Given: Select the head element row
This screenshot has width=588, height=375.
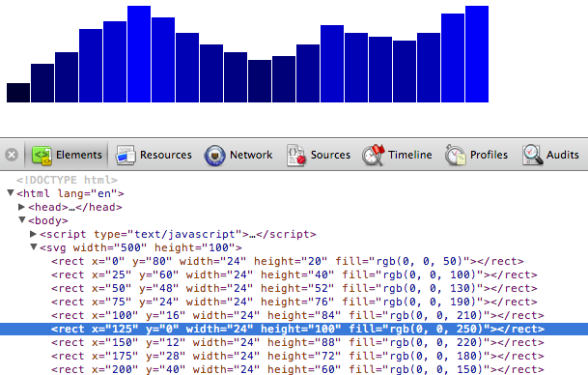Looking at the screenshot, I should (x=75, y=207).
